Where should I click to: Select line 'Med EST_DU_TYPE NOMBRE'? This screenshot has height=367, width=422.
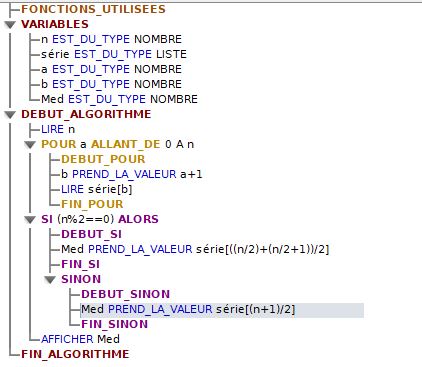pos(119,99)
